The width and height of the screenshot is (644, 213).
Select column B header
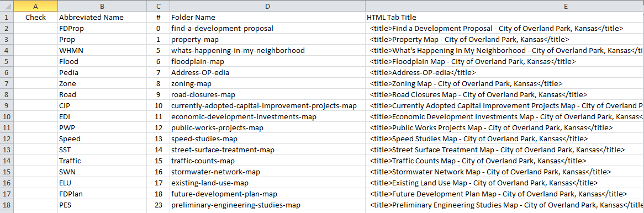pos(102,6)
